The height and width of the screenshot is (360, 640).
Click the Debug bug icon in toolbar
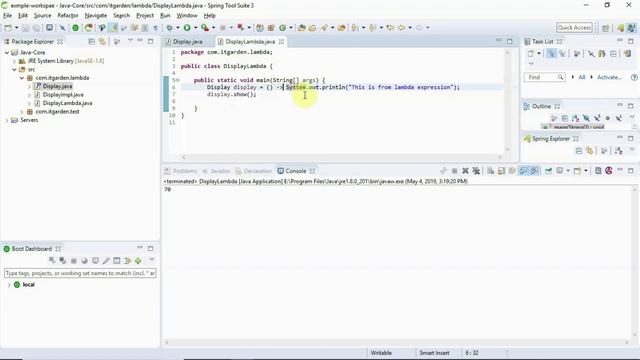click(x=169, y=28)
